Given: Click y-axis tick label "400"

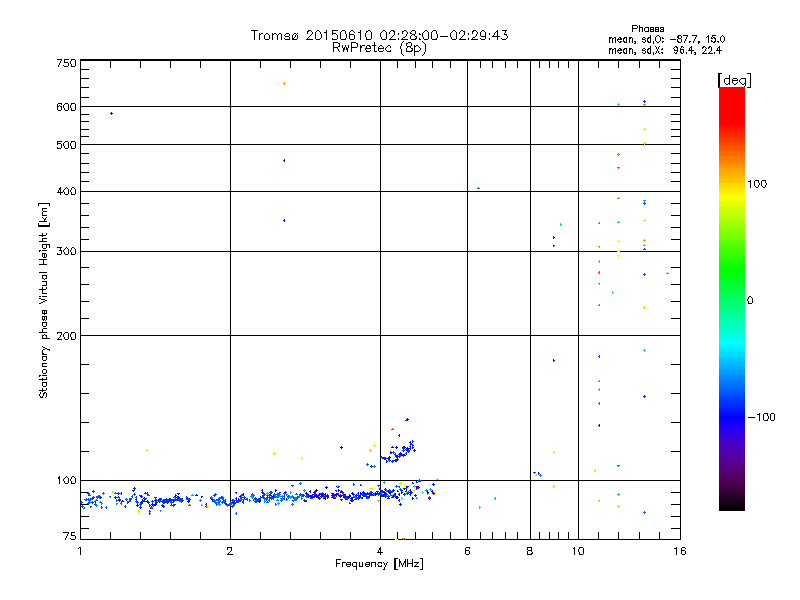Looking at the screenshot, I should point(66,192).
